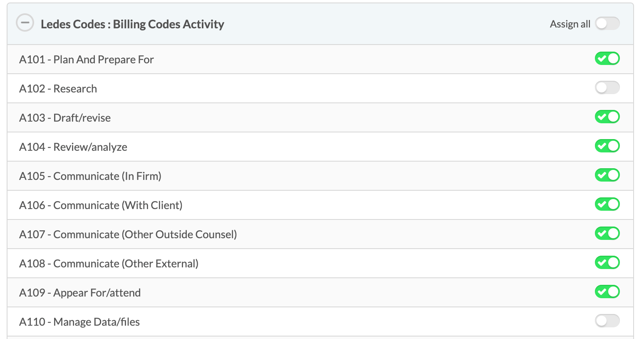Viewport: 644px width, 339px height.
Task: Select the A102 - Research row label
Action: [x=58, y=89]
